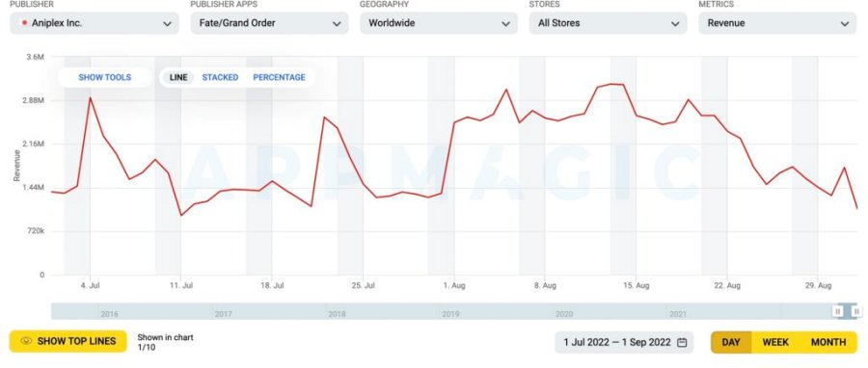The height and width of the screenshot is (368, 868).
Task: Click the SHOW TOP LINES button
Action: (68, 341)
